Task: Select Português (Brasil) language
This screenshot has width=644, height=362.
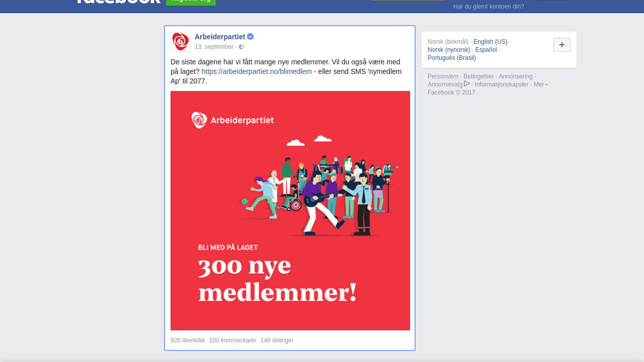Action: [x=452, y=58]
